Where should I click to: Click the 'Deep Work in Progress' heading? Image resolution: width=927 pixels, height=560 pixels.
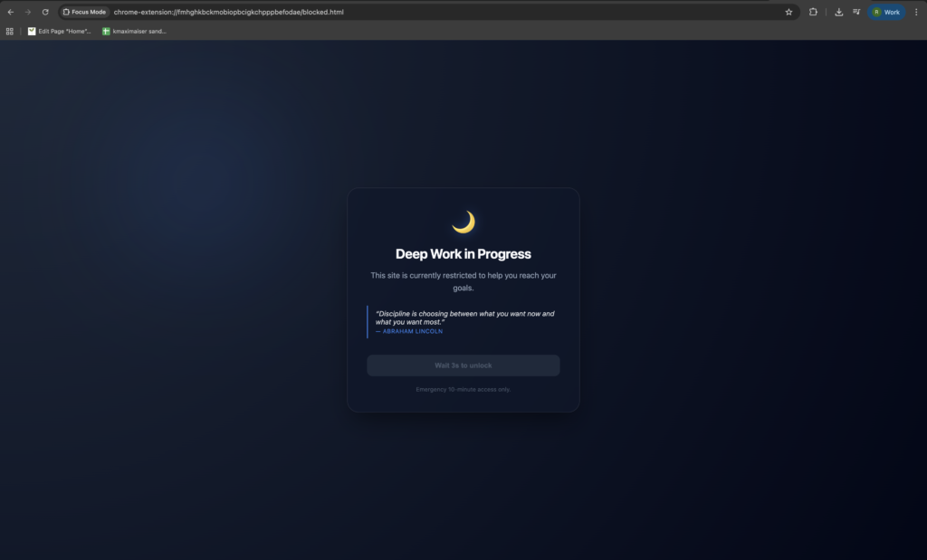click(463, 254)
